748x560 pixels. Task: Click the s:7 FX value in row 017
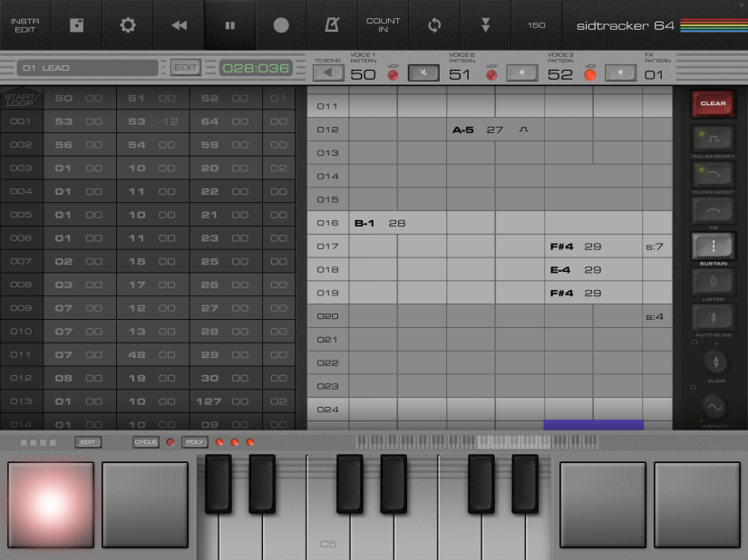point(655,246)
